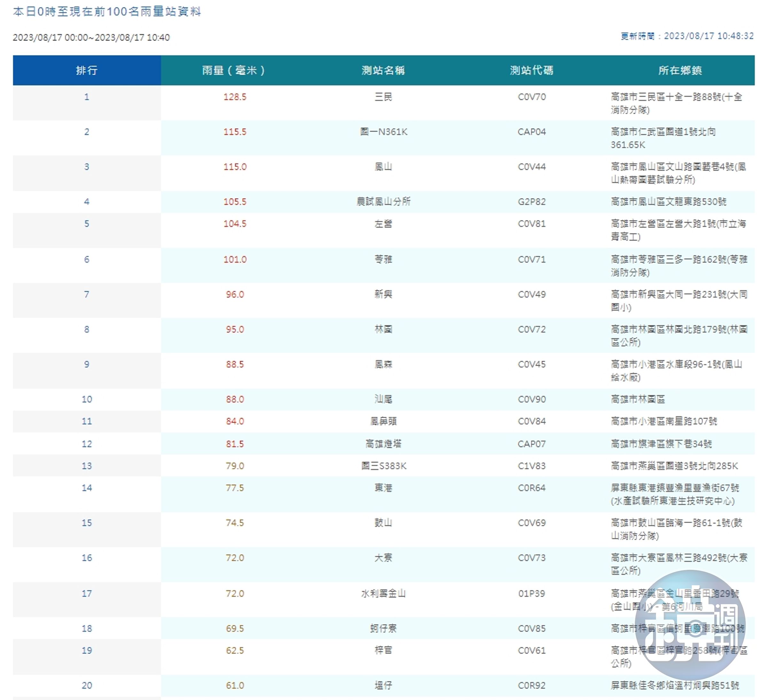Click station code CAP04
This screenshot has width=767, height=700.
531,132
